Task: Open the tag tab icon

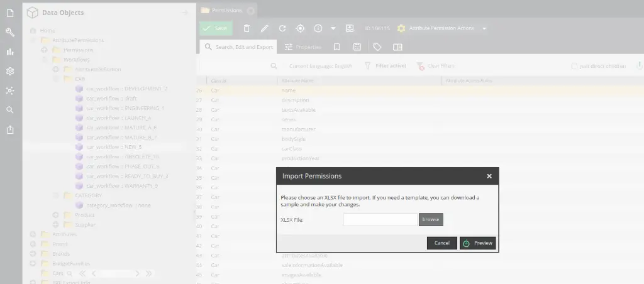Action: point(377,47)
